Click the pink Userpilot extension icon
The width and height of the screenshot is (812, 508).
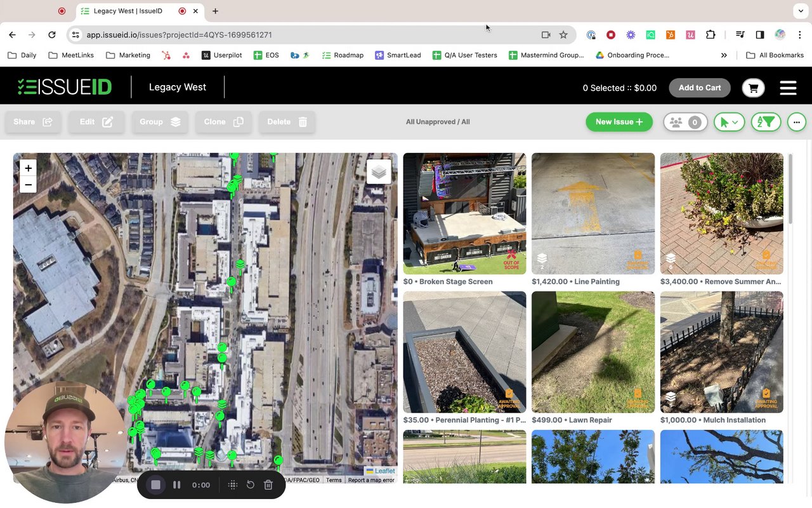click(690, 35)
